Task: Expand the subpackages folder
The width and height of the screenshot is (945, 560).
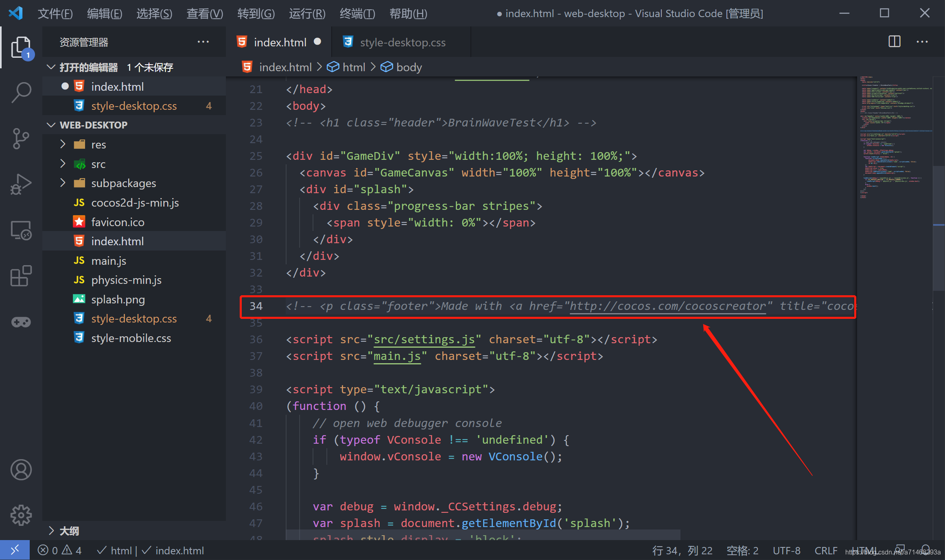Action: click(123, 183)
